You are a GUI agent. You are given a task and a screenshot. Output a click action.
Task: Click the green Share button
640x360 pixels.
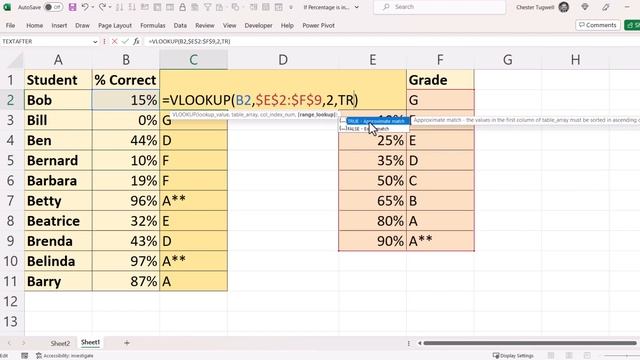click(x=632, y=25)
